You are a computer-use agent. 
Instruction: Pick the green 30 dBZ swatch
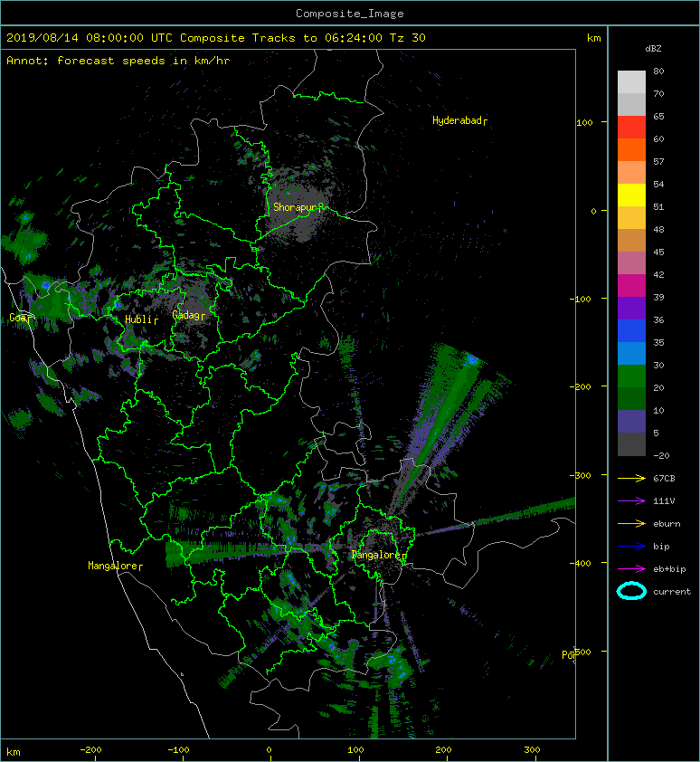[631, 376]
